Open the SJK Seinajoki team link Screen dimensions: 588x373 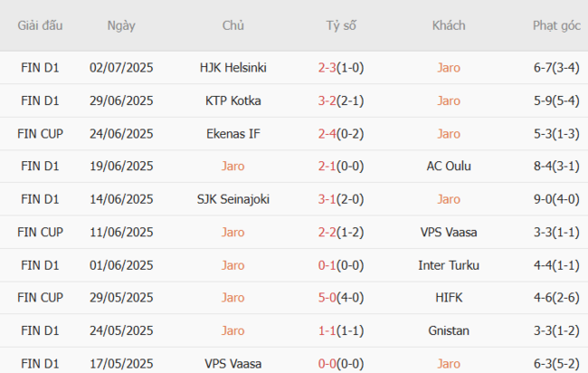click(232, 199)
